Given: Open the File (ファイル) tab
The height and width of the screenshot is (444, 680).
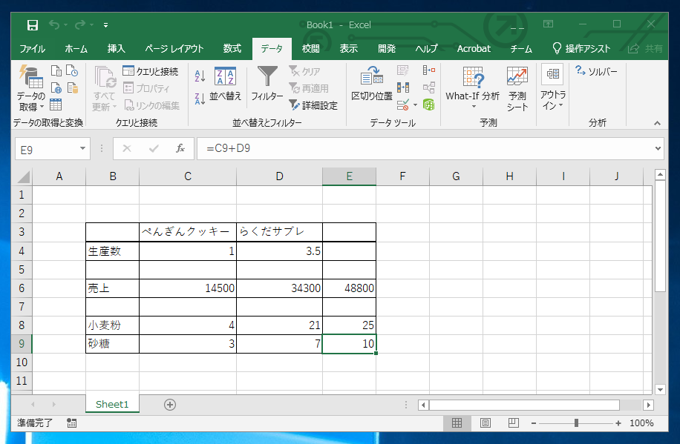Looking at the screenshot, I should click(x=32, y=49).
